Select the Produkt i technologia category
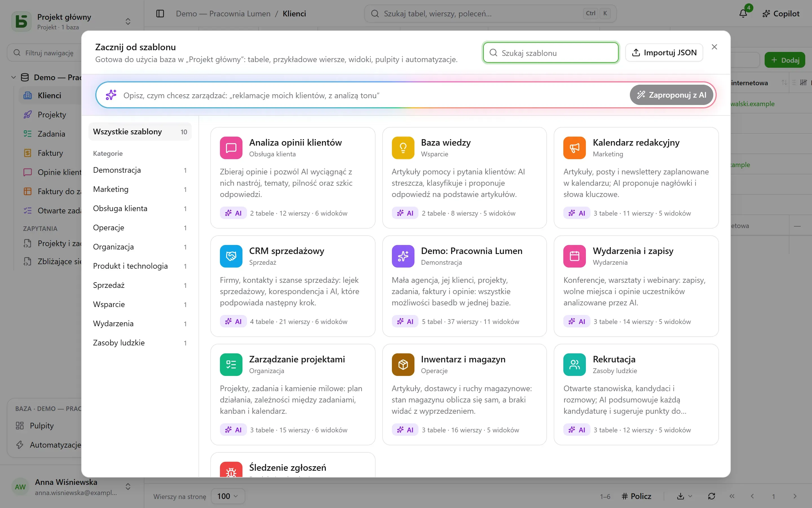 coord(140,266)
